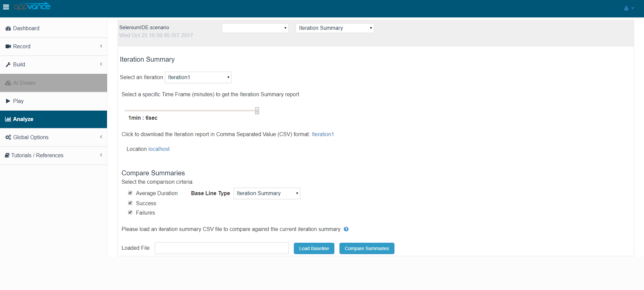Open the Base Line Type dropdown
The image size is (644, 290).
coord(267,193)
